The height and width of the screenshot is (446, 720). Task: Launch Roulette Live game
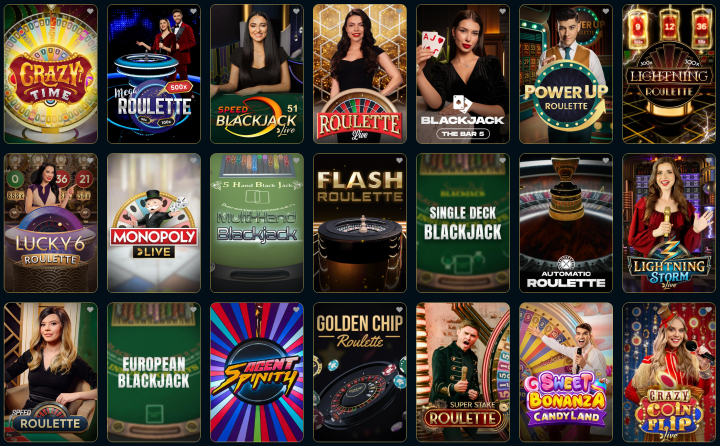point(360,74)
